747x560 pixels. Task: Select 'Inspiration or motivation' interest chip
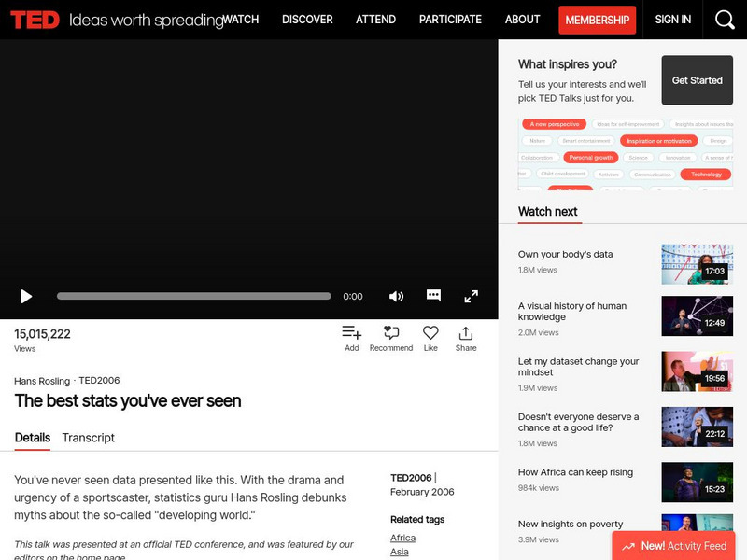659,141
